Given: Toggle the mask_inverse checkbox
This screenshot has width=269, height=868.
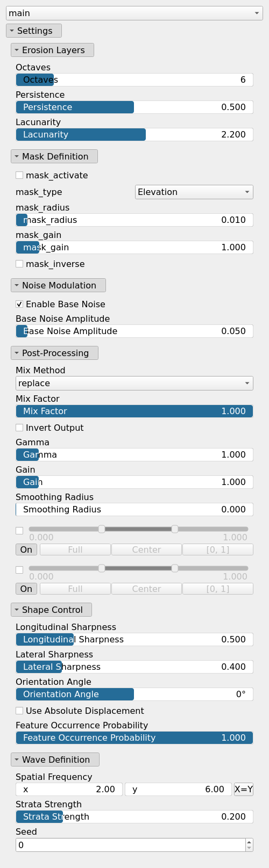Looking at the screenshot, I should point(19,264).
